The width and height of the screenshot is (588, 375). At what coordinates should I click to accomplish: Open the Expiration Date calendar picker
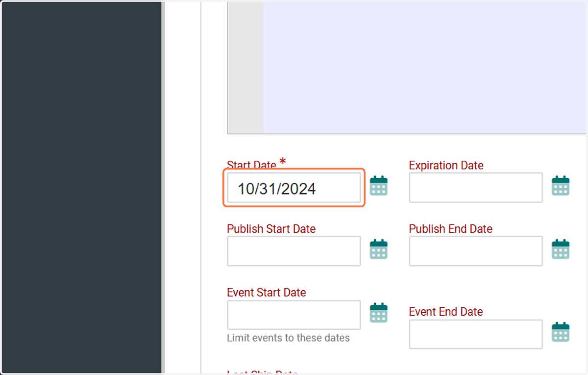tap(561, 186)
